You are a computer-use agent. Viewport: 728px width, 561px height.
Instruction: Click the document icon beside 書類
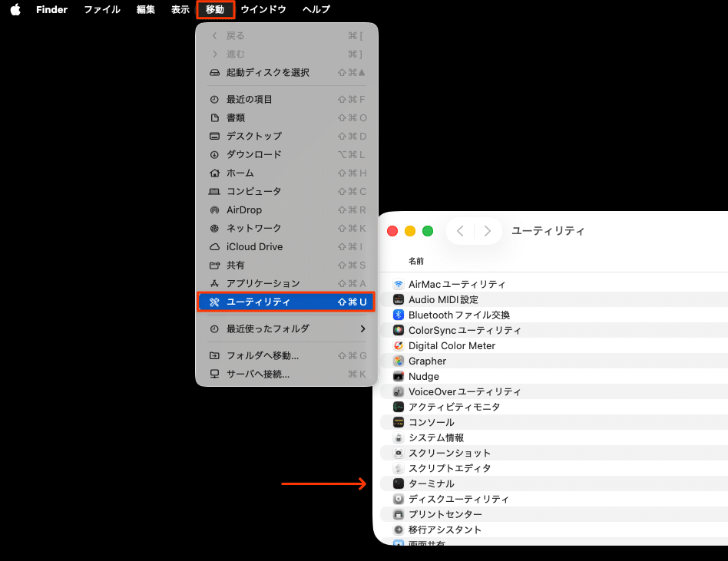tap(214, 118)
